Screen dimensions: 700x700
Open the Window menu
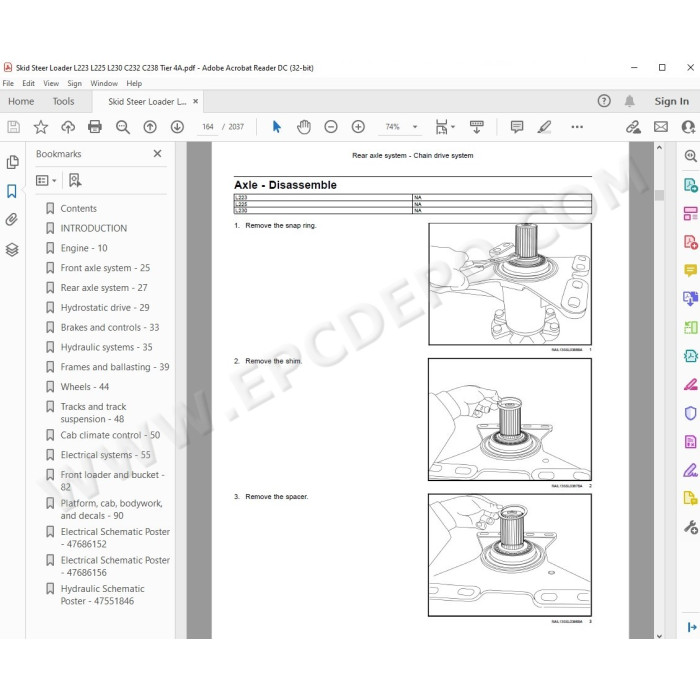coord(104,83)
